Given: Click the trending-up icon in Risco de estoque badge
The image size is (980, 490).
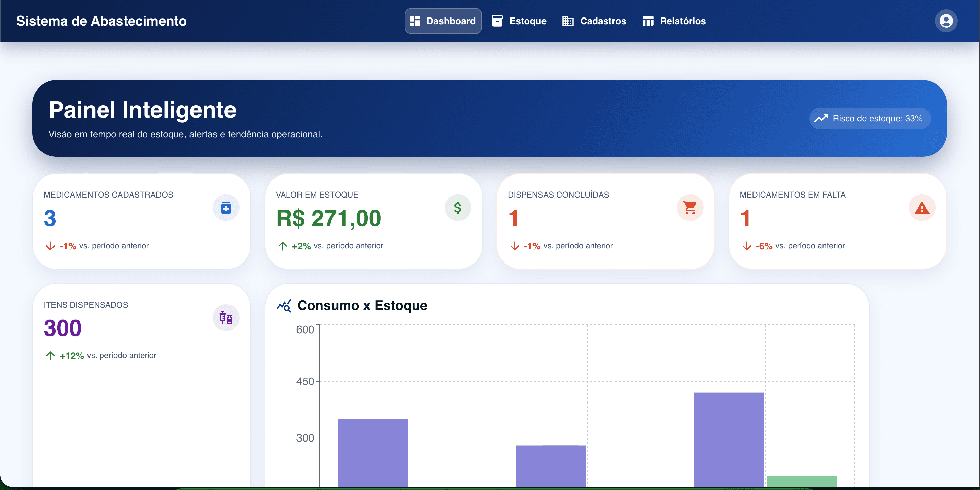Looking at the screenshot, I should (820, 119).
